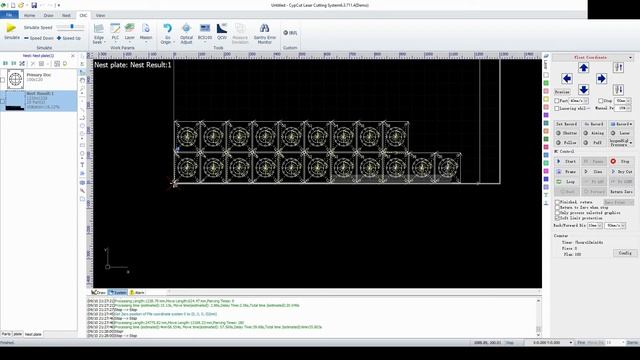Click Speed Down for simulation

(x=39, y=38)
